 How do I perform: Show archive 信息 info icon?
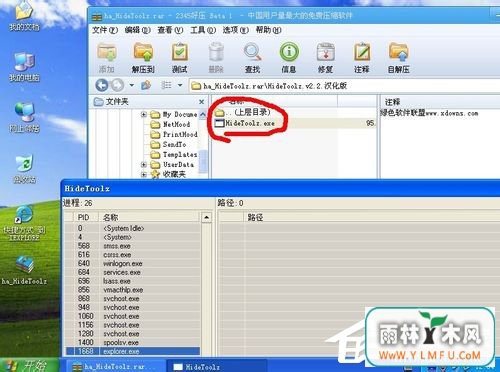[289, 58]
